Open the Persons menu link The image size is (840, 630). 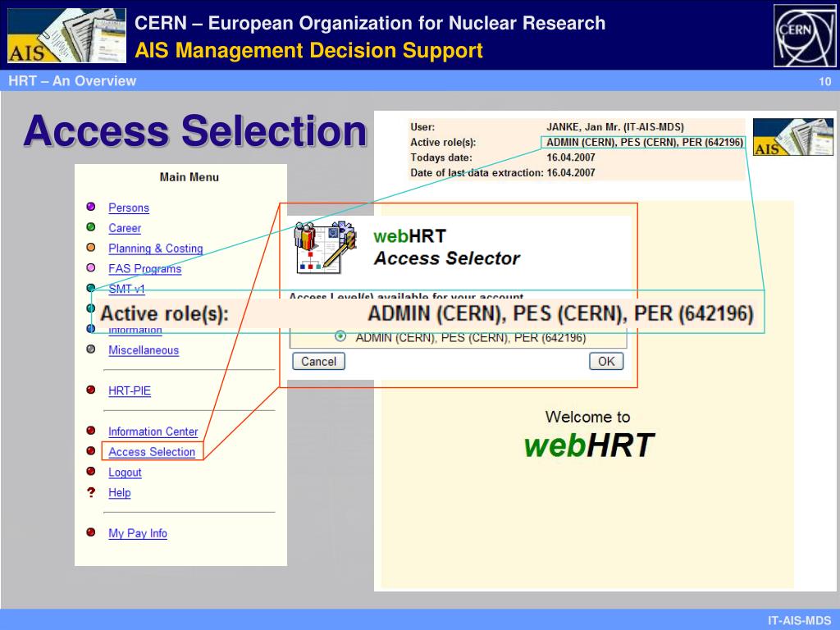click(129, 208)
